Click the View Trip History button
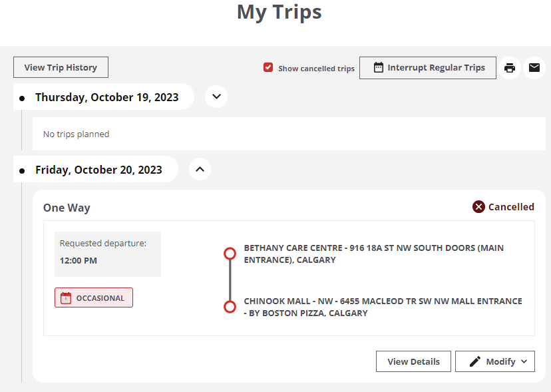This screenshot has width=551, height=392. 61,67
